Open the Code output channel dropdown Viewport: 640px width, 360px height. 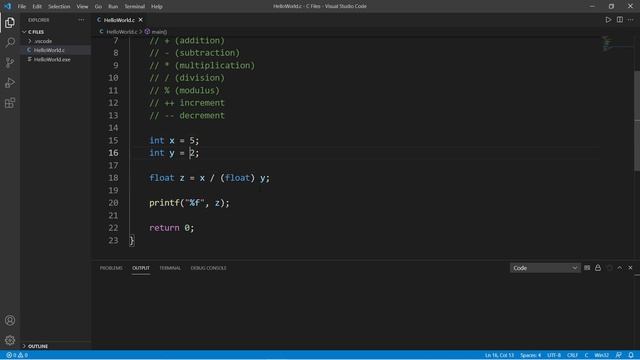(545, 268)
